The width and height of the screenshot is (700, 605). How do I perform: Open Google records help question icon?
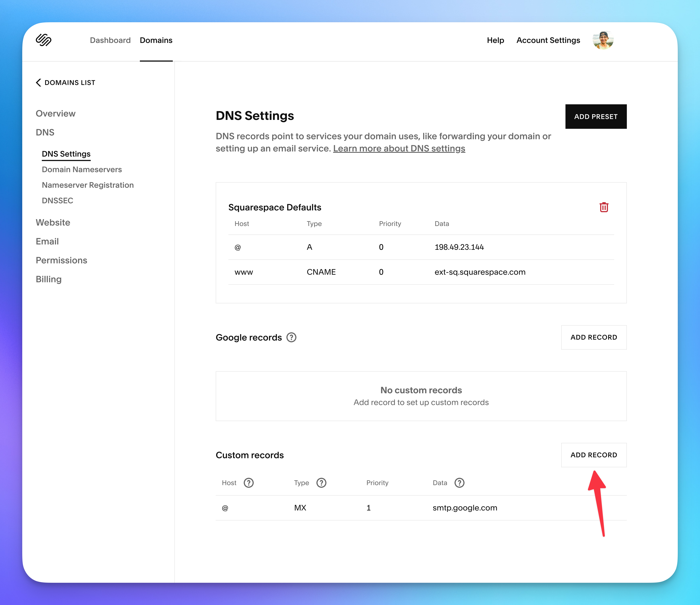(x=291, y=337)
